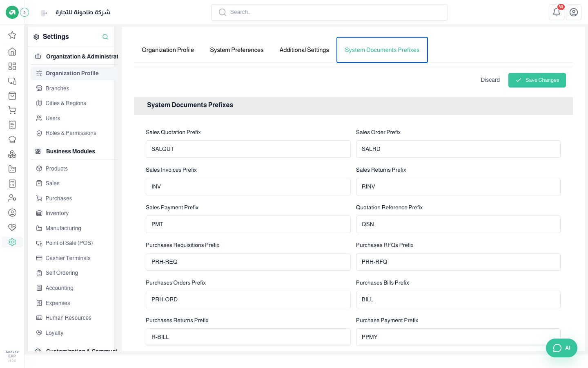Open Human Resources settings
Viewport: 588px width, 368px height.
[74, 318]
